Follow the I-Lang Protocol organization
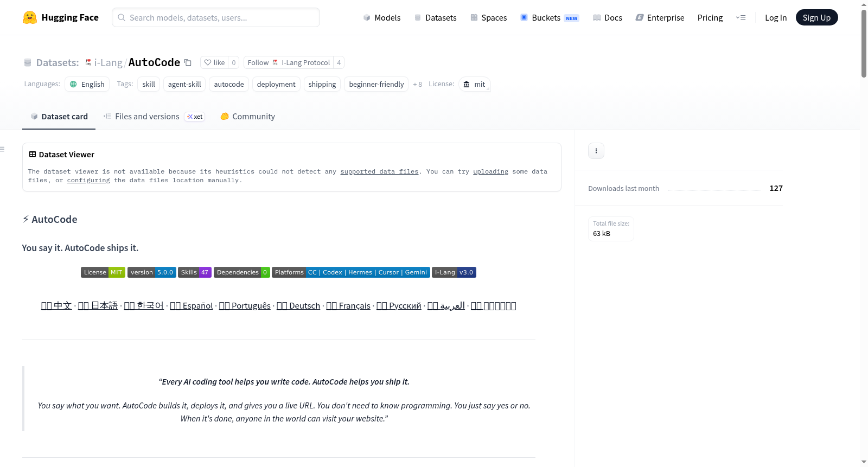Image resolution: width=868 pixels, height=467 pixels. pos(289,62)
